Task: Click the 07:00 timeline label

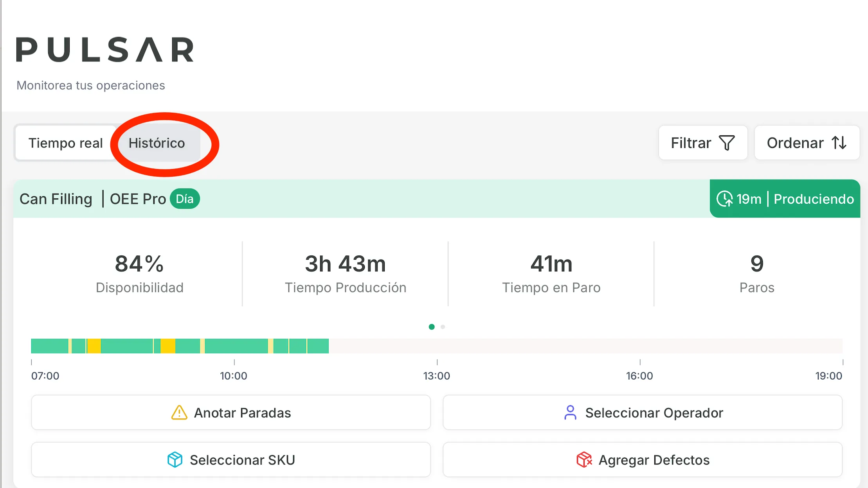Action: tap(45, 376)
